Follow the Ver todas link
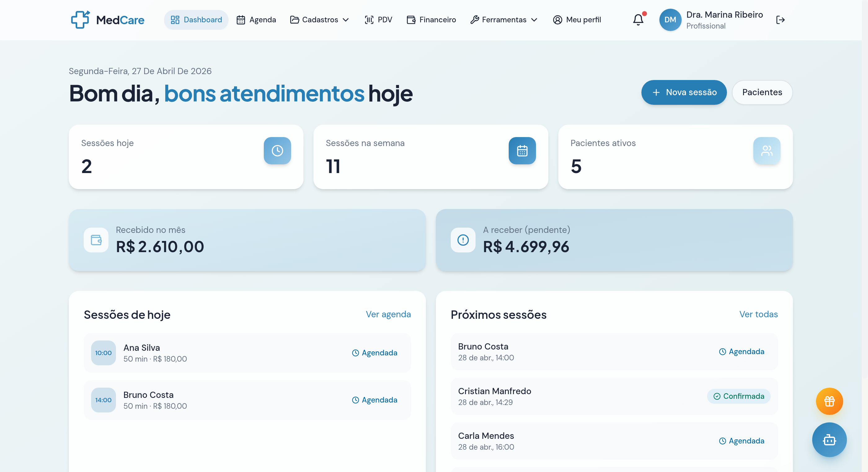The height and width of the screenshot is (472, 868). [758, 314]
